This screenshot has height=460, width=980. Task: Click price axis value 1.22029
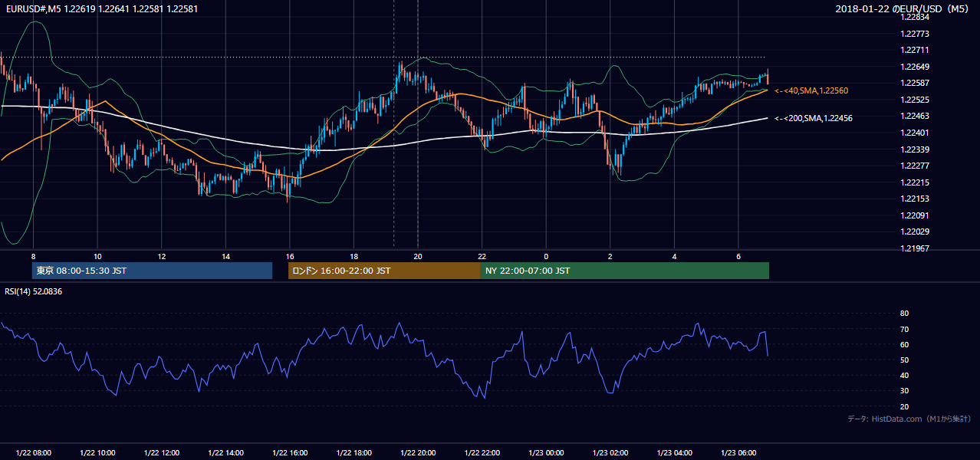(x=915, y=232)
